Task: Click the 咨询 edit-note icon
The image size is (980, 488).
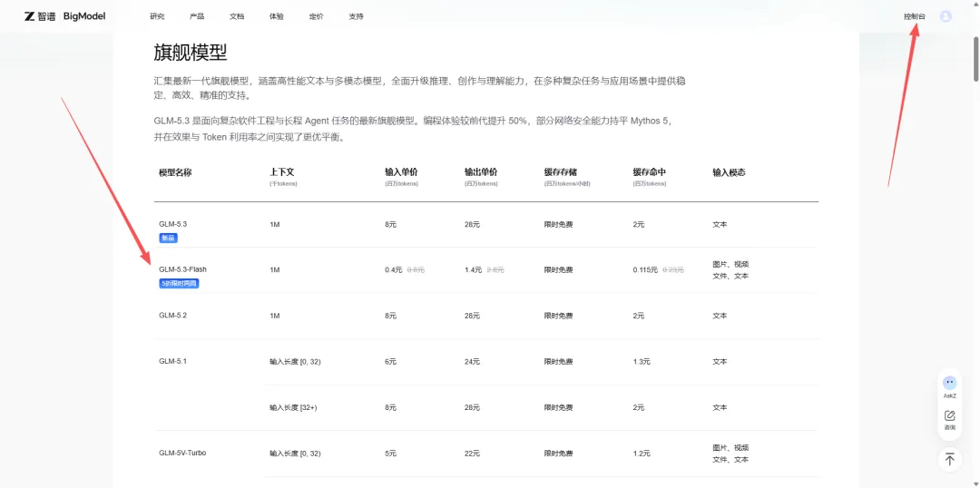Action: pos(949,415)
